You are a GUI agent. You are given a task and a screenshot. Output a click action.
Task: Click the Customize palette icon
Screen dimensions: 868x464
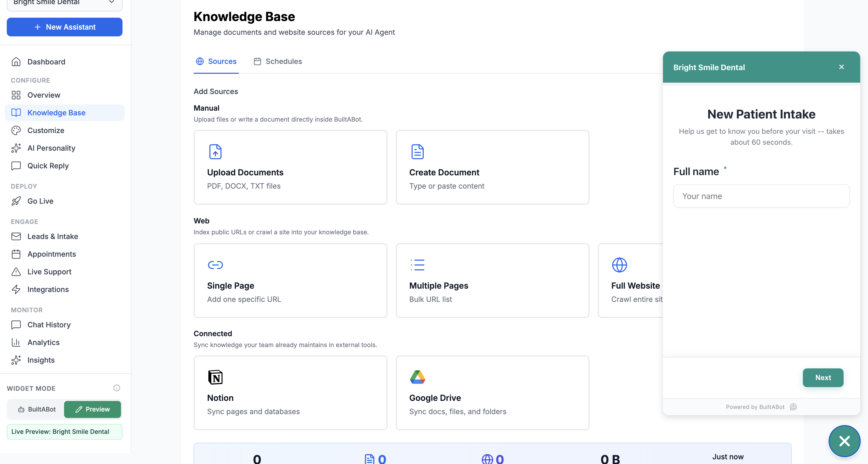(x=16, y=130)
